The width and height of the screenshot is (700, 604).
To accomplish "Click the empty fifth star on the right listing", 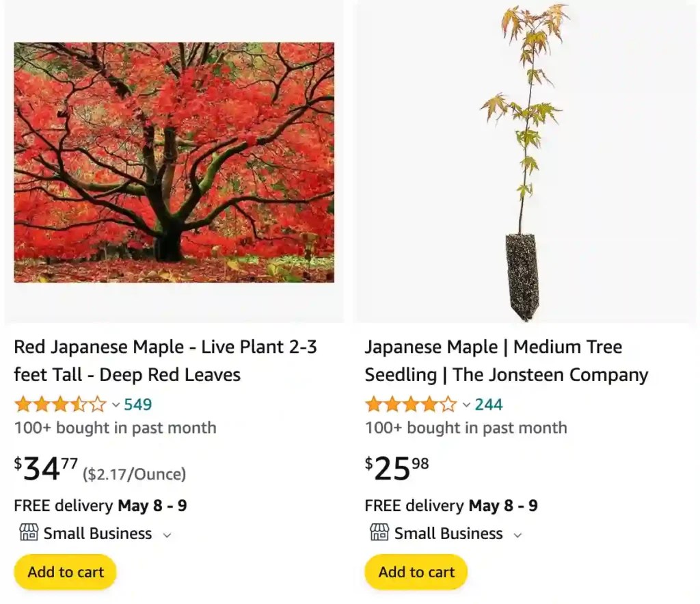I will coord(448,404).
